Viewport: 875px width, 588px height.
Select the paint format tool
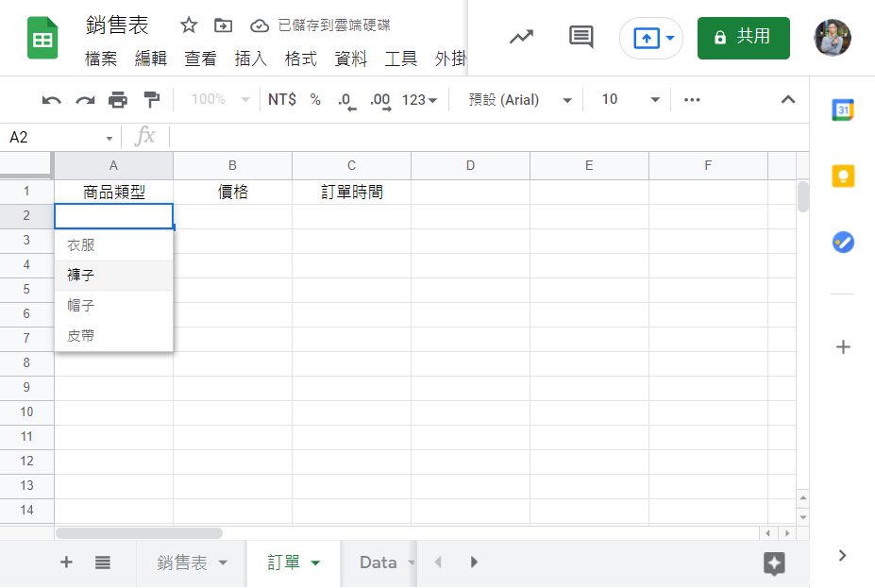(151, 100)
